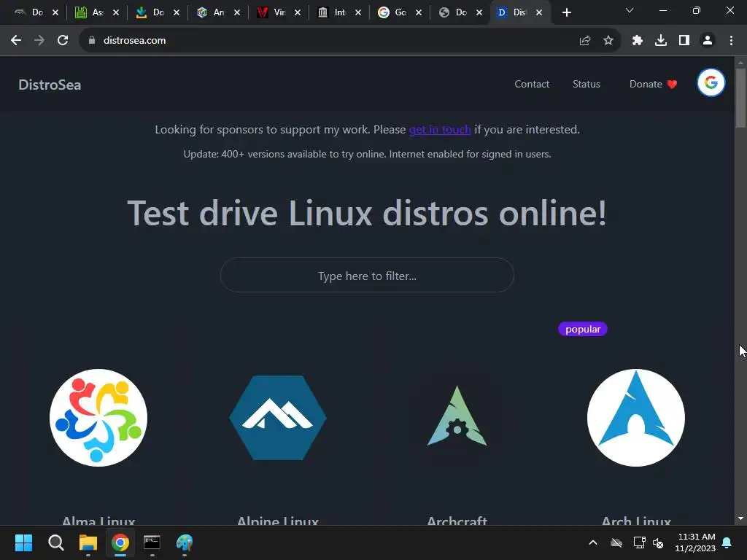The height and width of the screenshot is (560, 747).
Task: Open the cloud sync icon in tray
Action: coord(616,542)
